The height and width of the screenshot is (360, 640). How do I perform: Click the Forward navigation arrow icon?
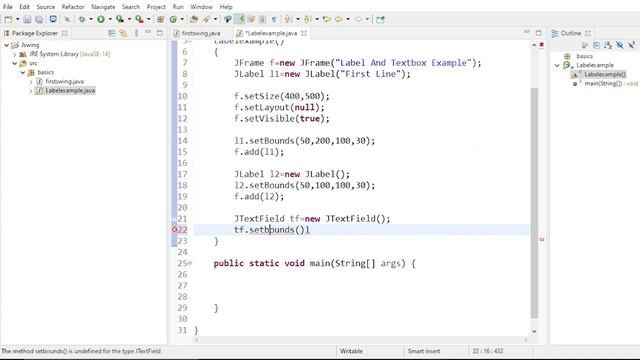358,19
